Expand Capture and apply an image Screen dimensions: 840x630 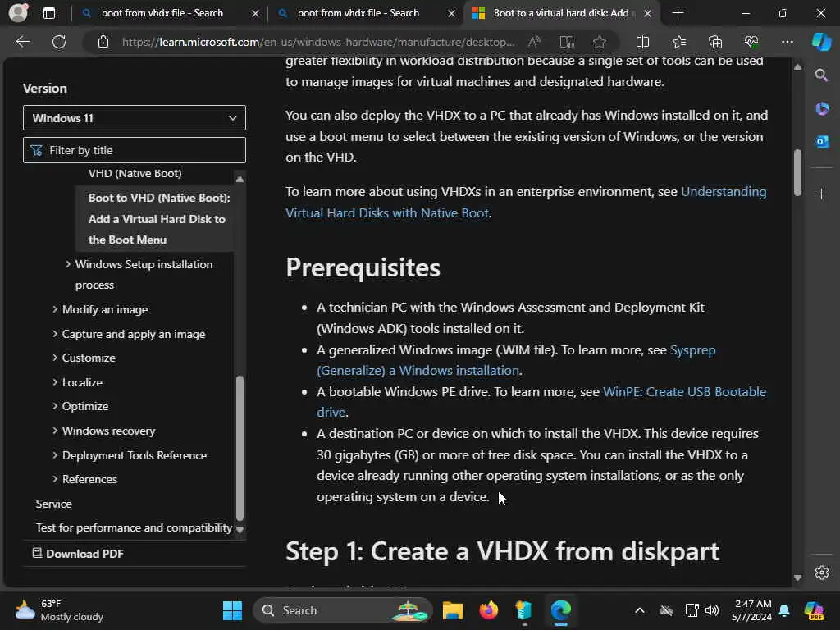[x=55, y=334]
